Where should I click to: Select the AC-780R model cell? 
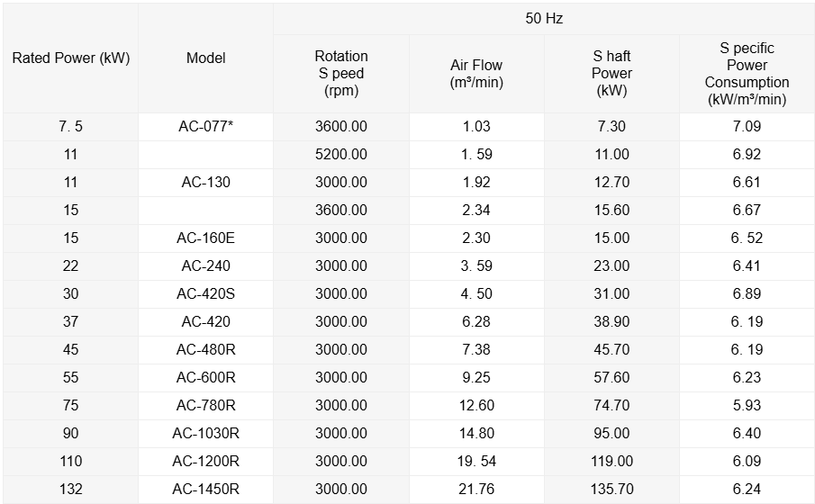tap(206, 406)
